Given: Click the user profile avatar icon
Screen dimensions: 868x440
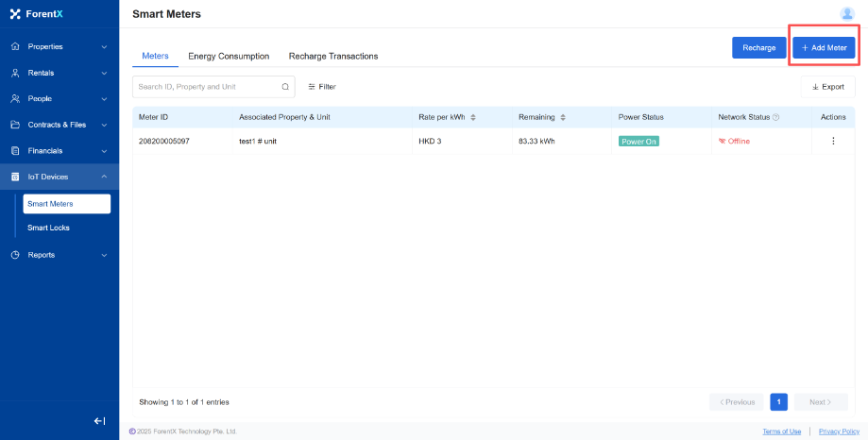Looking at the screenshot, I should (846, 13).
